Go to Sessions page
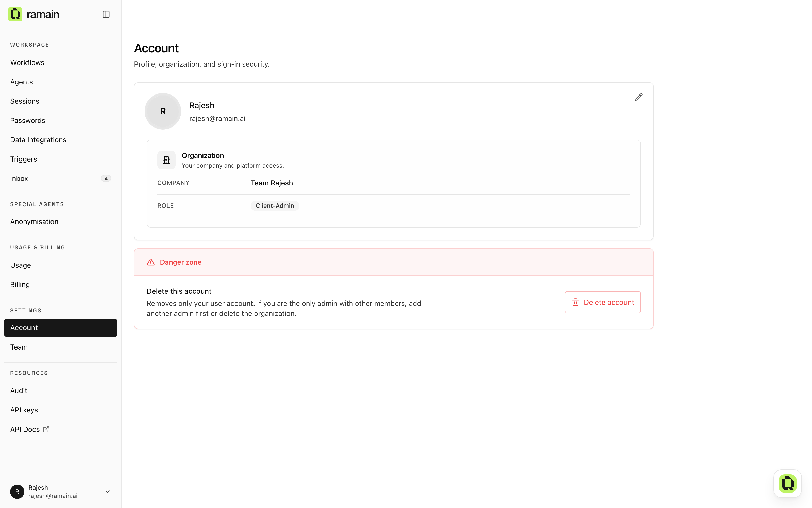Viewport: 812px width, 508px height. tap(60, 101)
